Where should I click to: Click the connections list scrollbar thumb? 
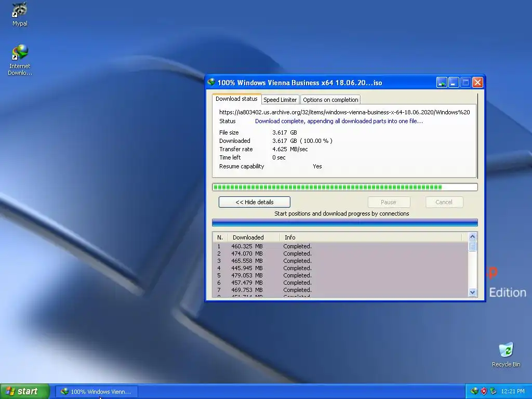472,246
